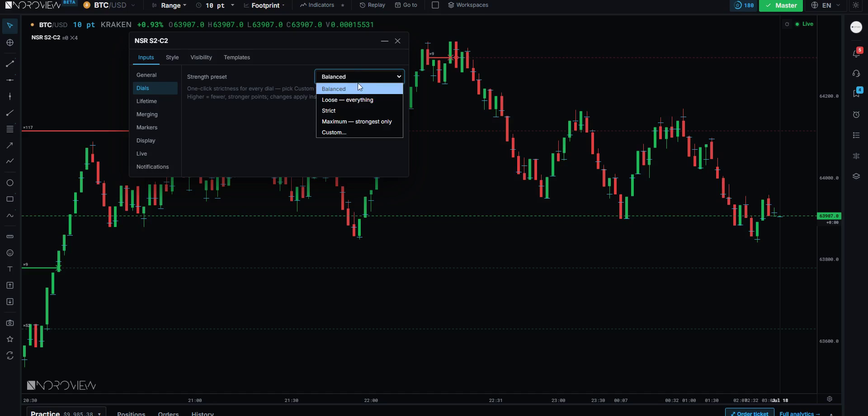Screen dimensions: 868x416
Task: Select the circle shape tool
Action: click(10, 183)
